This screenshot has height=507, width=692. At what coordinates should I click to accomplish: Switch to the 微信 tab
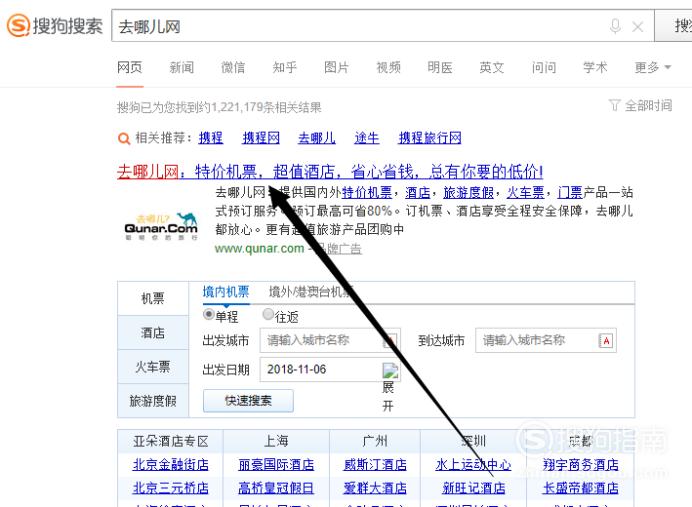click(233, 68)
